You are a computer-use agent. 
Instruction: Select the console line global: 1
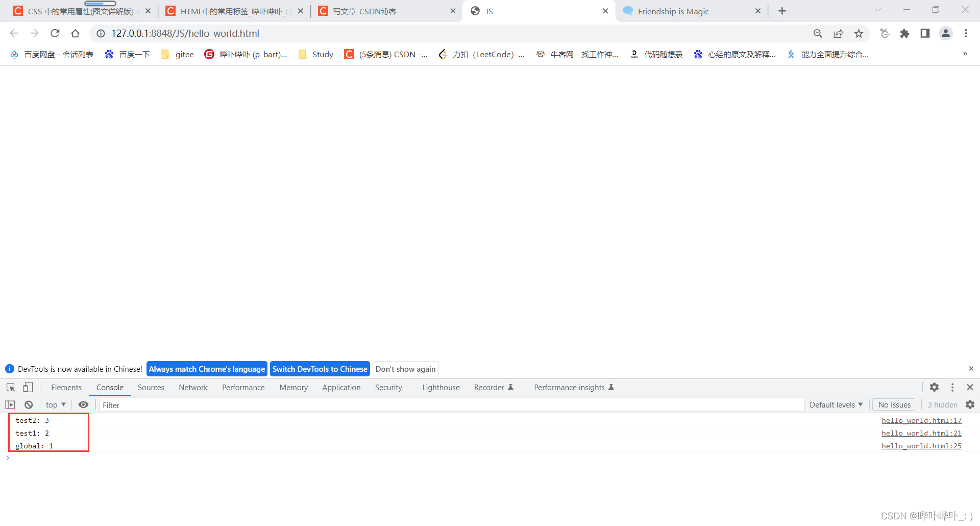tap(34, 446)
